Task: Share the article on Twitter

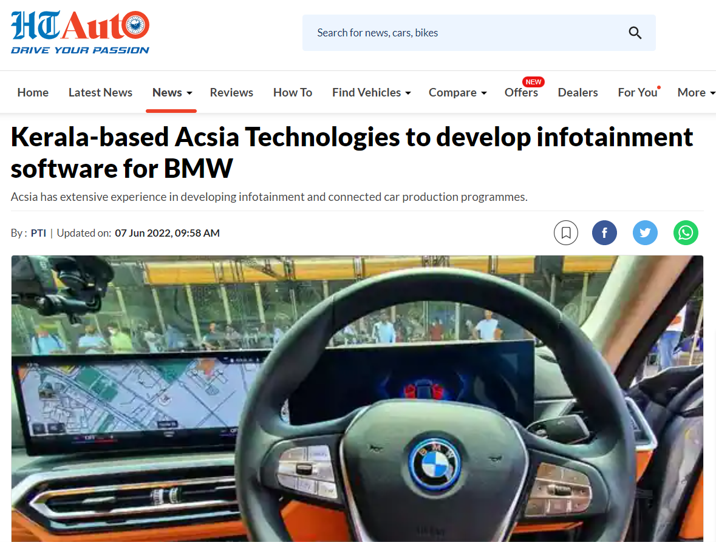Action: (x=645, y=233)
